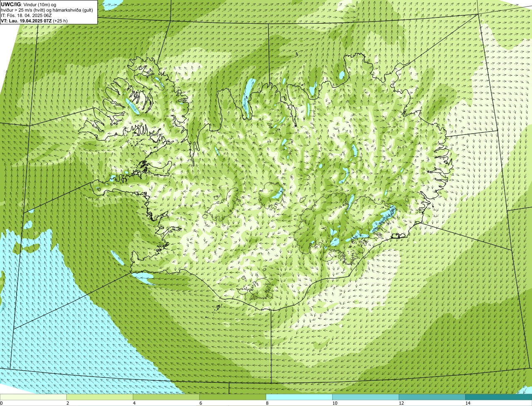Click the legend scale label "4"
The height and width of the screenshot is (406, 532).
(x=134, y=403)
